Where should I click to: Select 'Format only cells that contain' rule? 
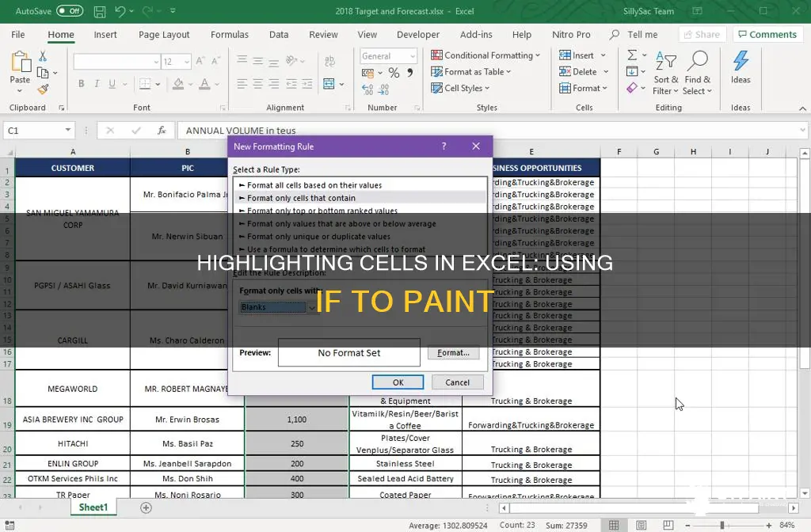click(x=301, y=198)
